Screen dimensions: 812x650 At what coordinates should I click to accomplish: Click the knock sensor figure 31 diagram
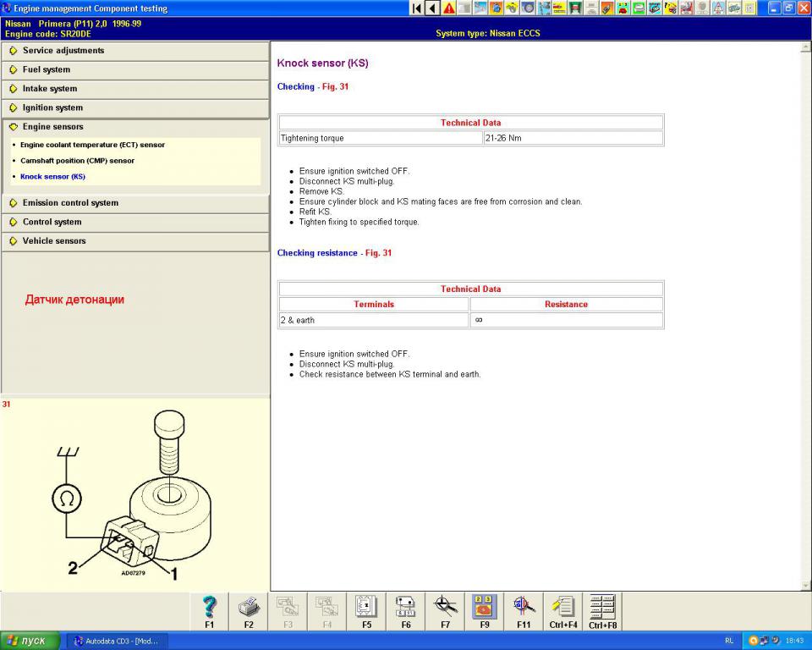pyautogui.click(x=134, y=495)
